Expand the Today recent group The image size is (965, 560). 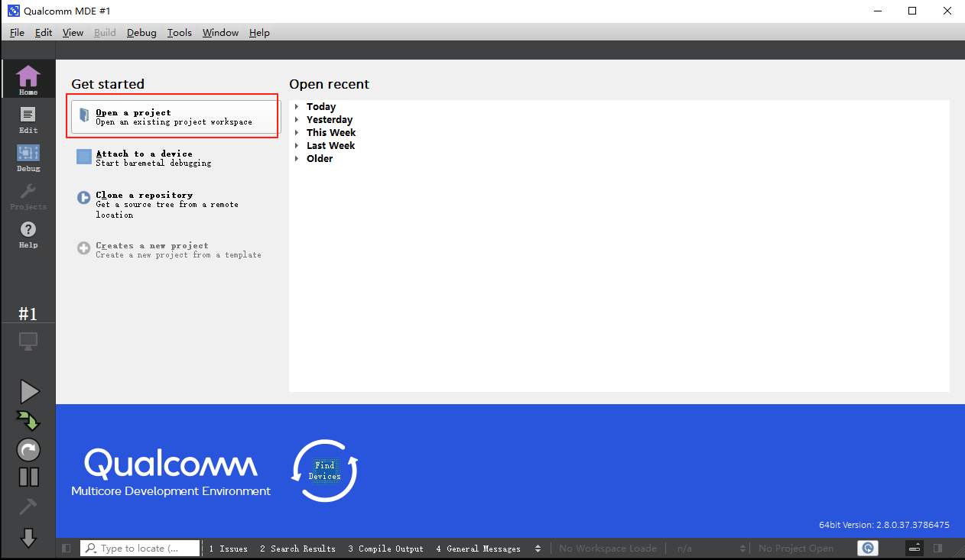click(x=297, y=107)
